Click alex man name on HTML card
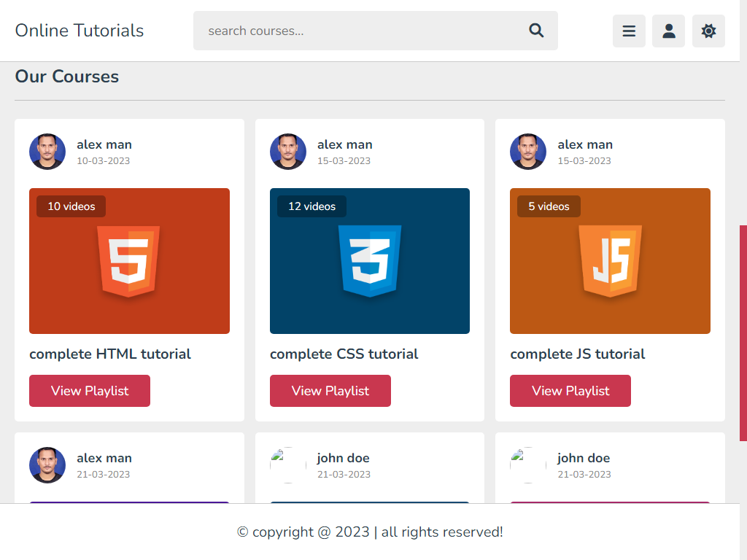The image size is (747, 560). point(104,144)
